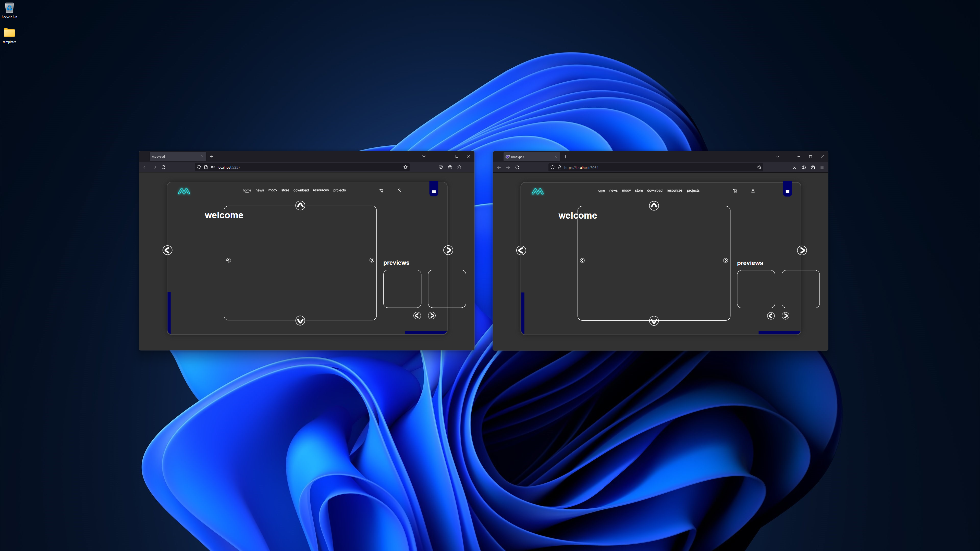Click the store nav item left browser
Viewport: 980px width, 551px height.
coord(285,190)
